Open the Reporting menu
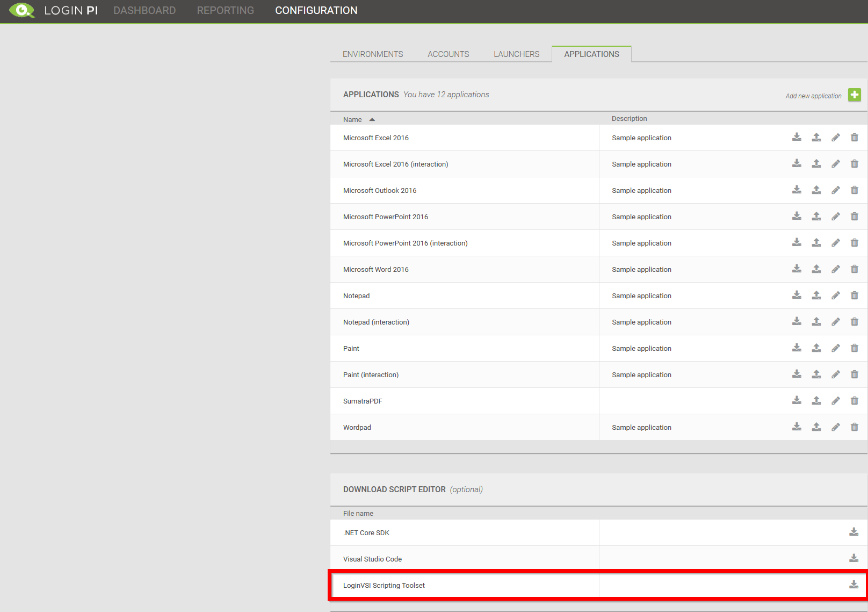Image resolution: width=868 pixels, height=612 pixels. click(226, 11)
